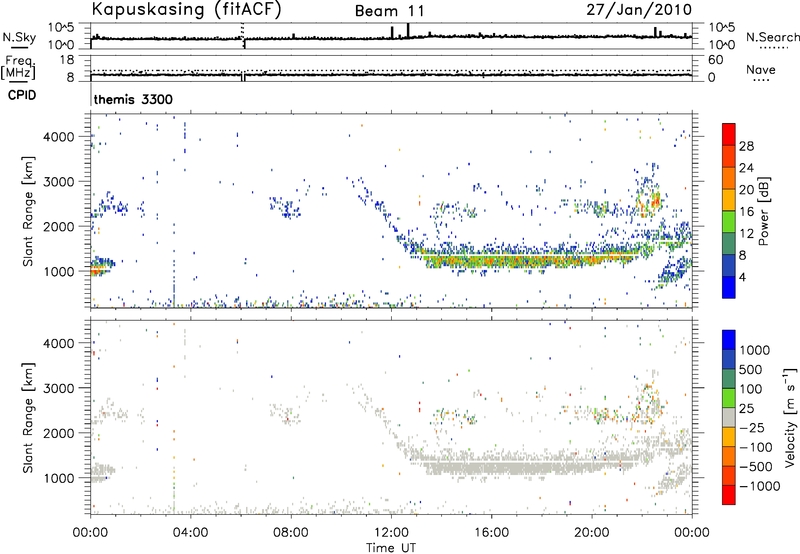This screenshot has width=800, height=554.
Task: Click the 'Kapuskasing (fitACF)' plot title
Action: tap(186, 9)
